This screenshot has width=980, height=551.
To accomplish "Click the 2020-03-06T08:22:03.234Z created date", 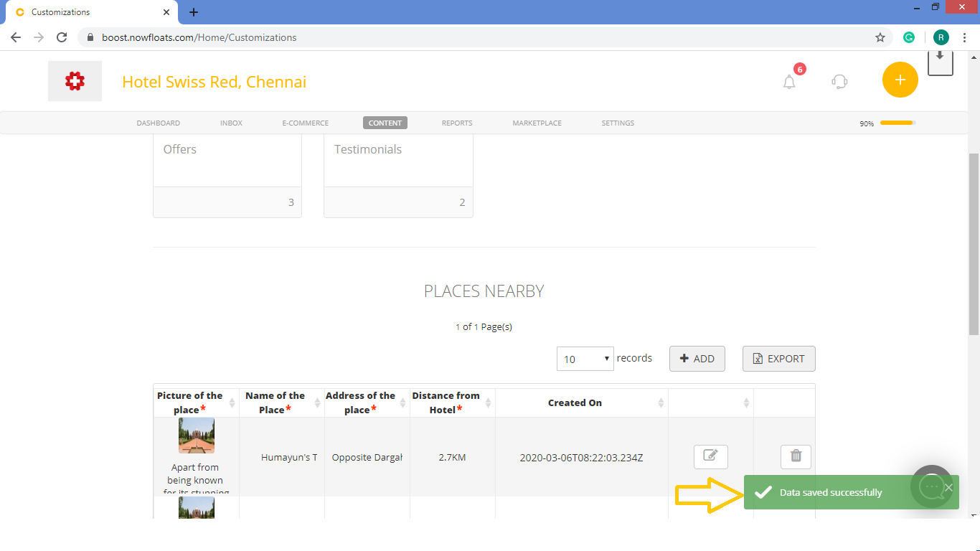I will [581, 457].
